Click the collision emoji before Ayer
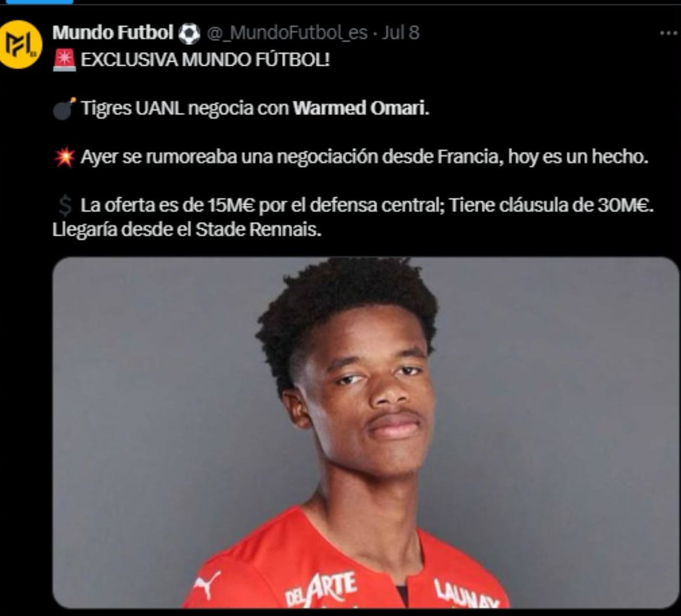 click(65, 157)
